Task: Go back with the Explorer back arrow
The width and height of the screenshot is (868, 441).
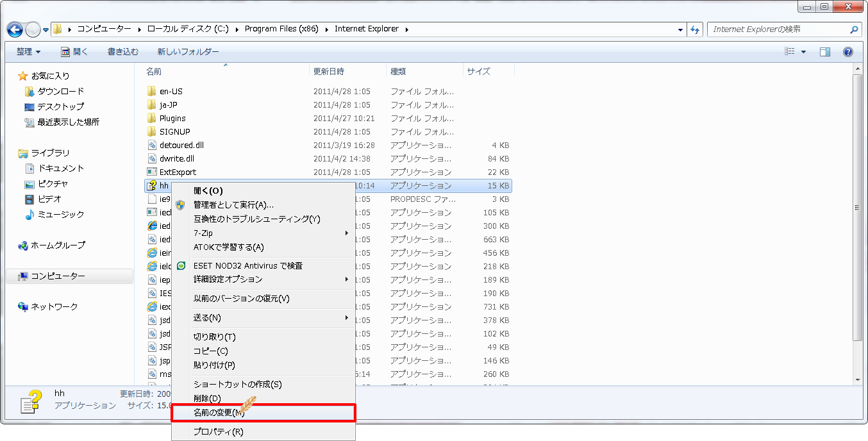Action: (x=15, y=29)
